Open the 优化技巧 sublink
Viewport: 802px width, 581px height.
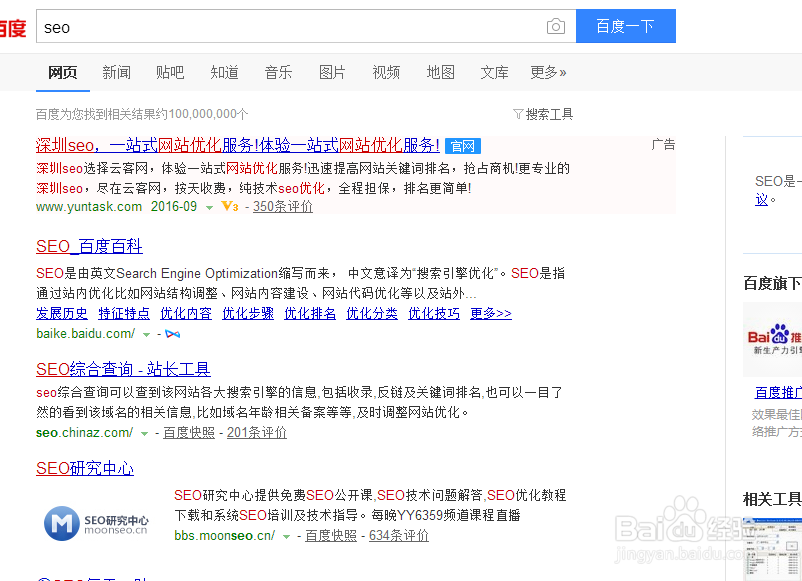434,314
